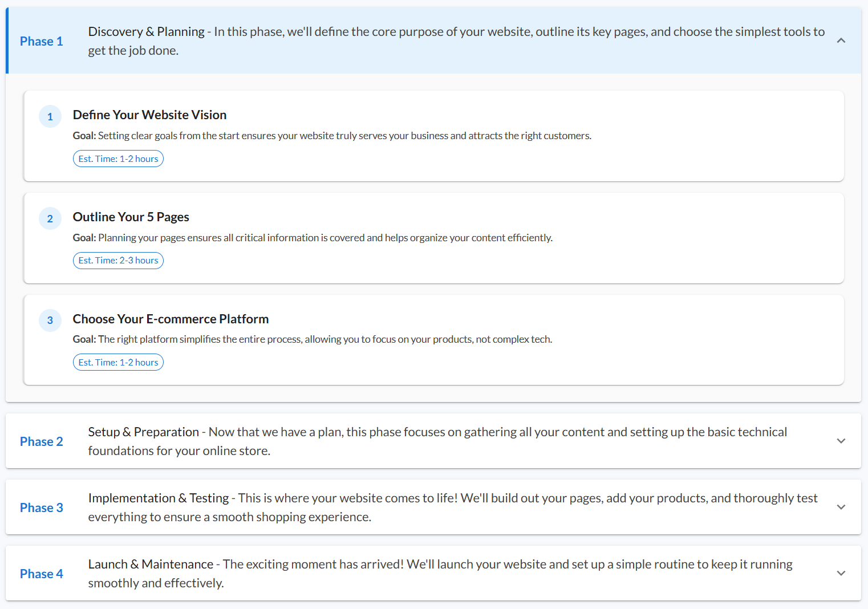Viewport: 868px width, 609px height.
Task: Click the Setup & Preparation heading text
Action: 143,432
